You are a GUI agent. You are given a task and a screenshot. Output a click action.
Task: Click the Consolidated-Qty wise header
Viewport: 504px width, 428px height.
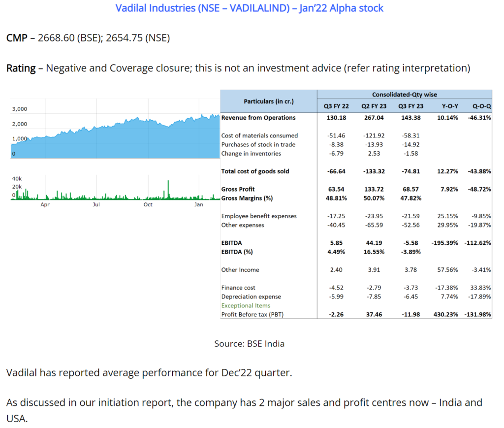[405, 95]
